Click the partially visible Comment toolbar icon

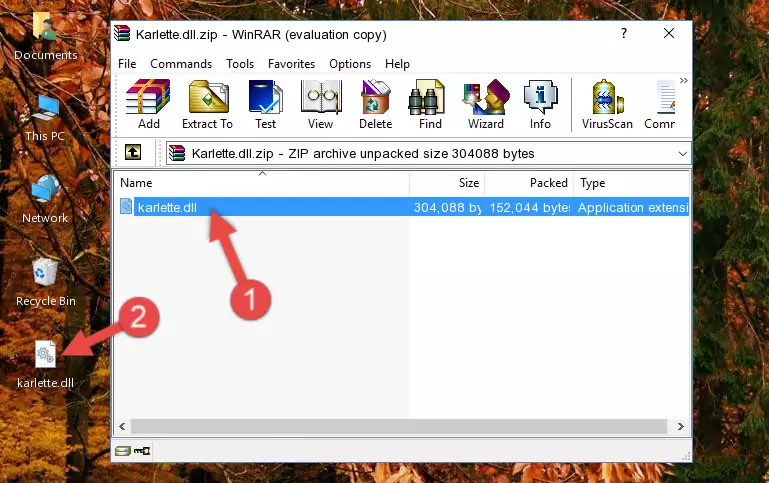(x=660, y=104)
